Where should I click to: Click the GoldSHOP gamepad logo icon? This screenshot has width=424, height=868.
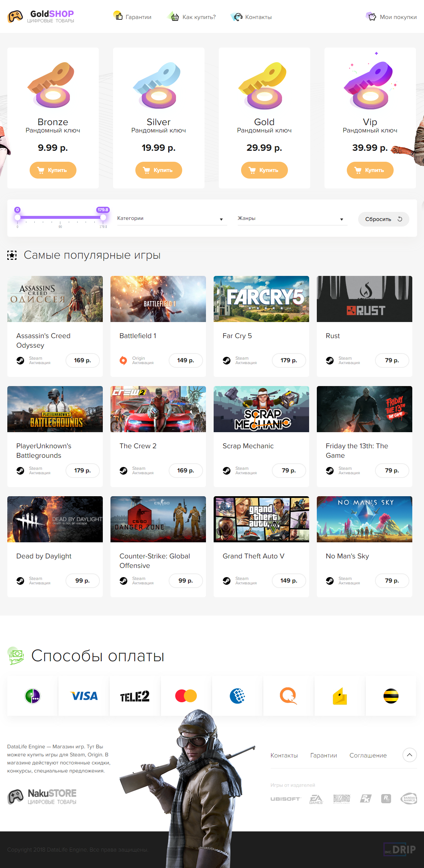click(15, 16)
